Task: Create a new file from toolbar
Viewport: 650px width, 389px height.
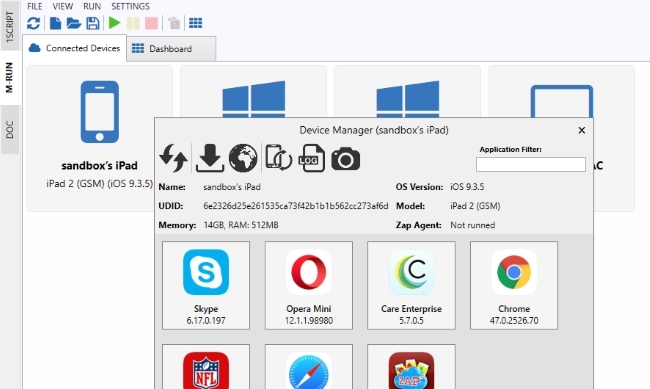Action: click(55, 23)
